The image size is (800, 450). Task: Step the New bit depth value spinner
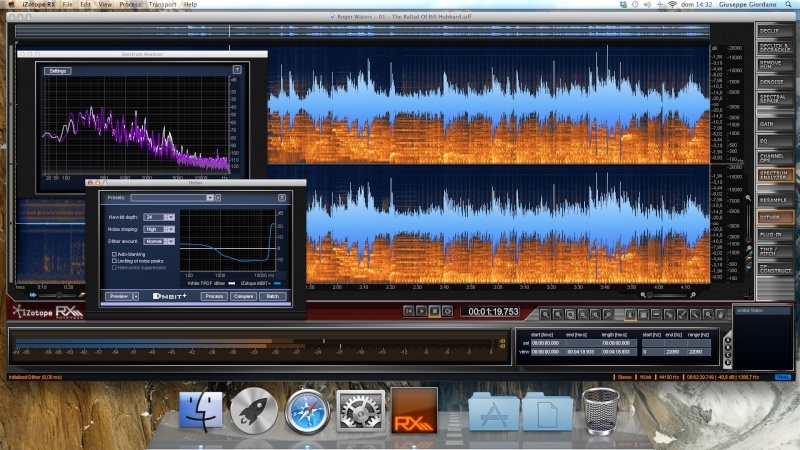pyautogui.click(x=165, y=217)
